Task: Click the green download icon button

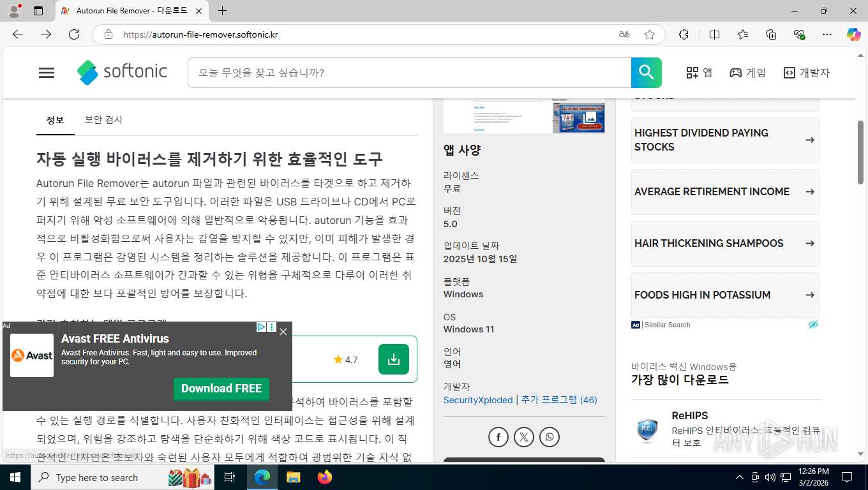Action: (x=394, y=359)
